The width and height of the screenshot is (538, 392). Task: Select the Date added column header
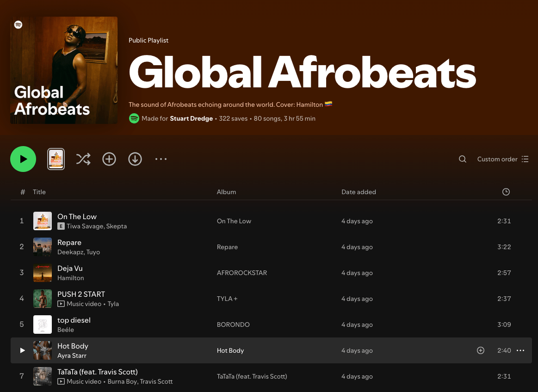(x=359, y=192)
